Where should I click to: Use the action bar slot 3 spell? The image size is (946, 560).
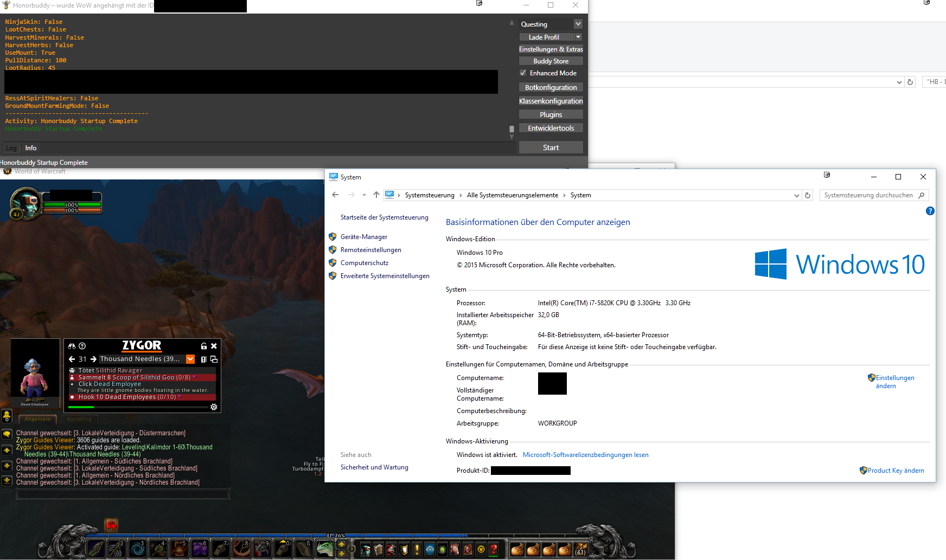tap(138, 549)
